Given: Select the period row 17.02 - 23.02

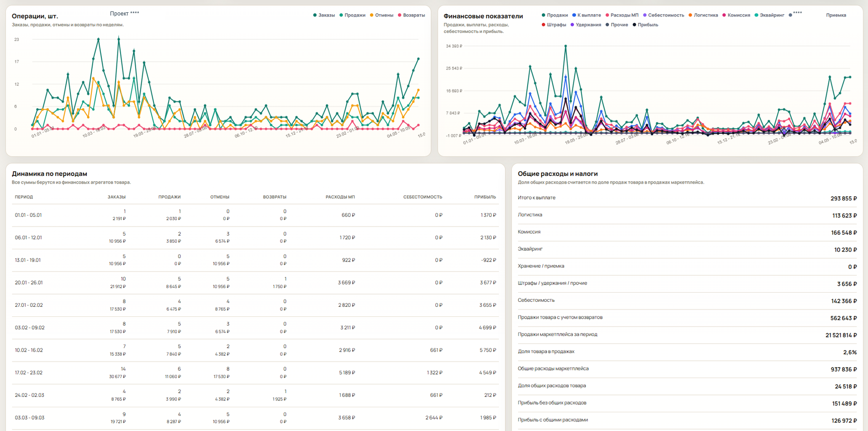Looking at the screenshot, I should (x=255, y=373).
